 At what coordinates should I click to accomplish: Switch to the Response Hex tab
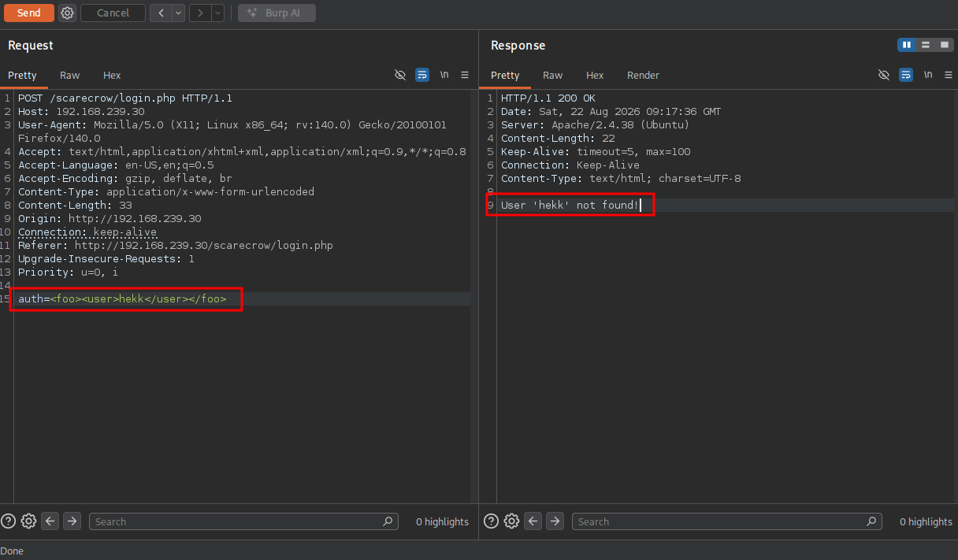[x=595, y=76]
